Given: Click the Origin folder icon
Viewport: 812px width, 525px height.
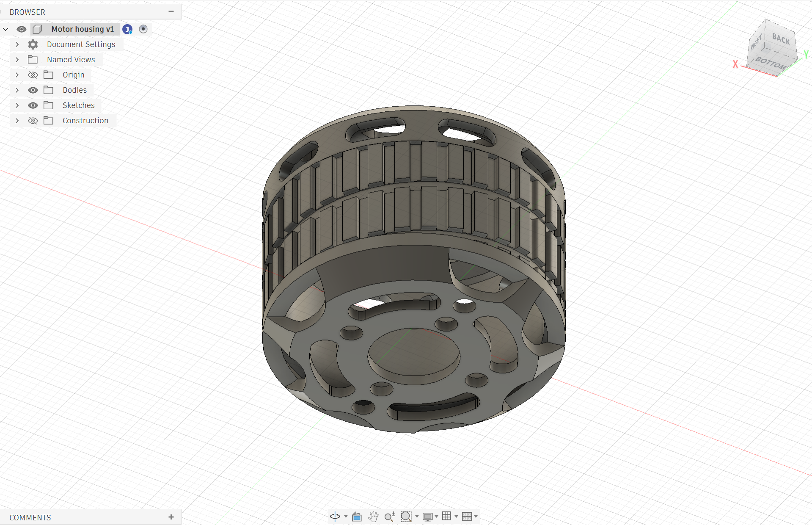Looking at the screenshot, I should coord(49,75).
